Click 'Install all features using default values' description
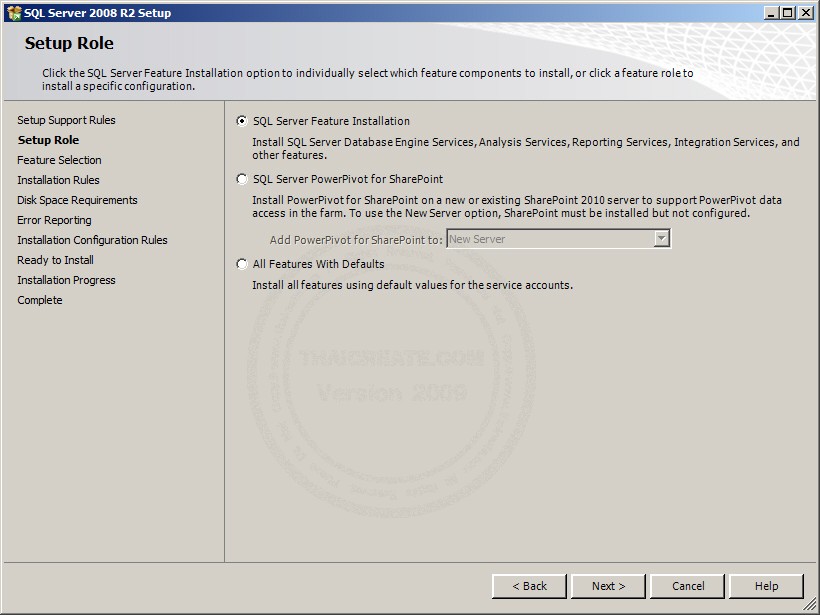This screenshot has width=820, height=615. [x=413, y=286]
